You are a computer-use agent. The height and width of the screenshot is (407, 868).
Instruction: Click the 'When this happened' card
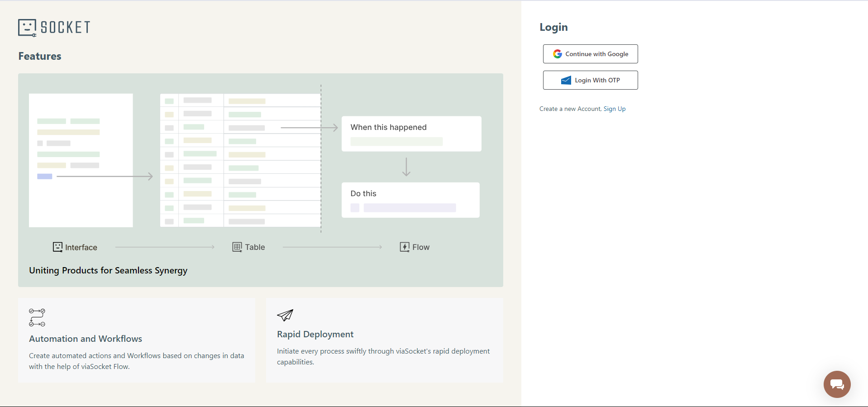pos(411,134)
